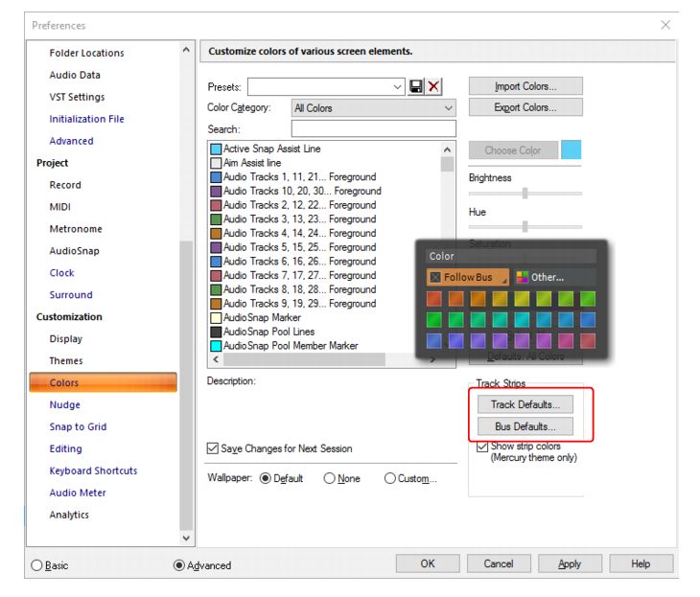
Task: Click the Aim Assist line color box
Action: 216,163
